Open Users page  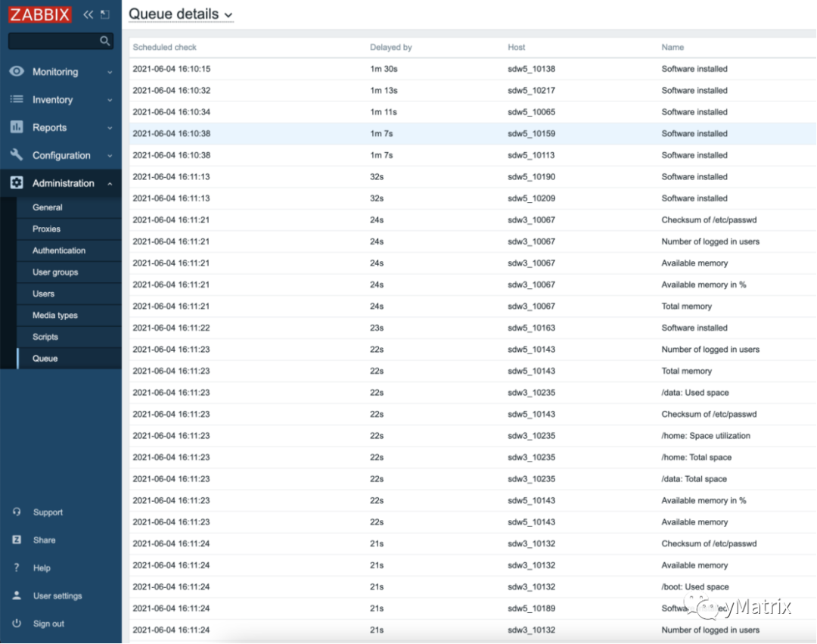(43, 294)
